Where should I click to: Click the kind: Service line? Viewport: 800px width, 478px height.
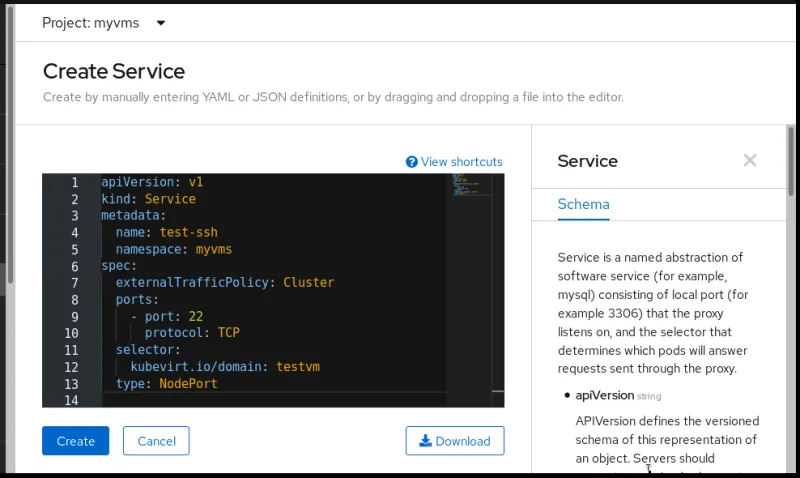tap(148, 199)
